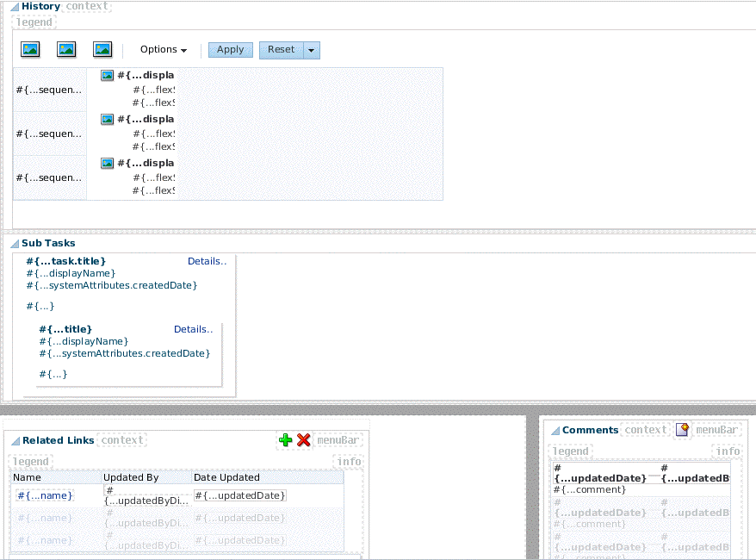Viewport: 756px width, 560px height.
Task: Click the third image icon in History toolbar
Action: click(x=103, y=50)
